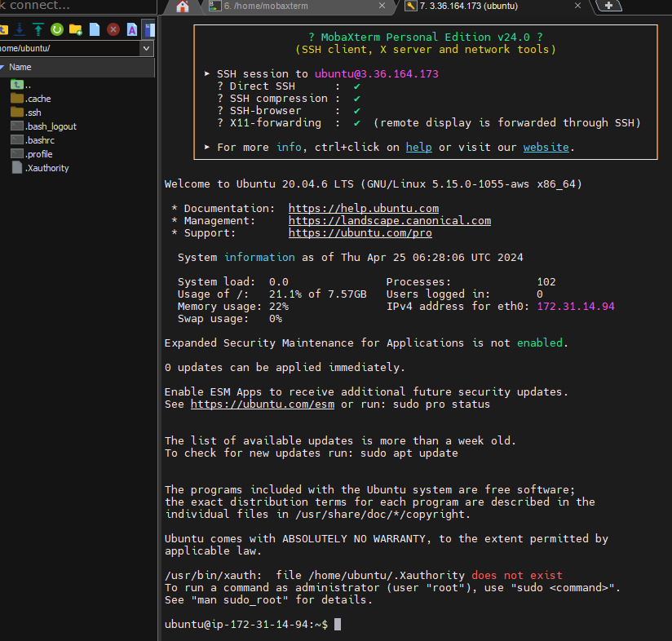Open the .ssh folder
The image size is (672, 641).
point(26,113)
